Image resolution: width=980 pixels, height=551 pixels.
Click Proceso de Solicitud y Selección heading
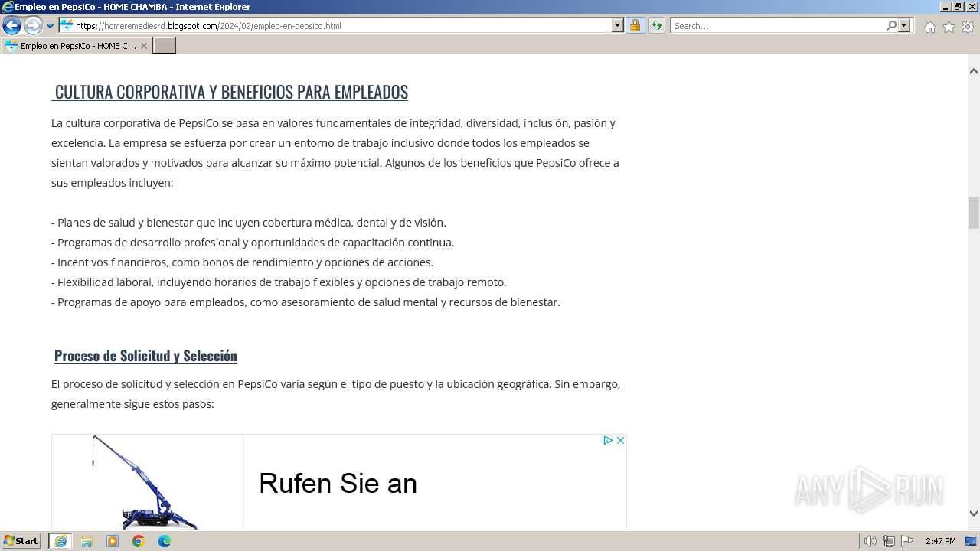coord(145,356)
